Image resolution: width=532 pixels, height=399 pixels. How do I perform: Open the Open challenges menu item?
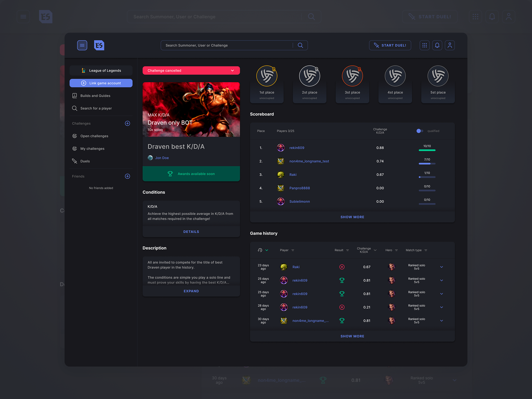click(94, 136)
